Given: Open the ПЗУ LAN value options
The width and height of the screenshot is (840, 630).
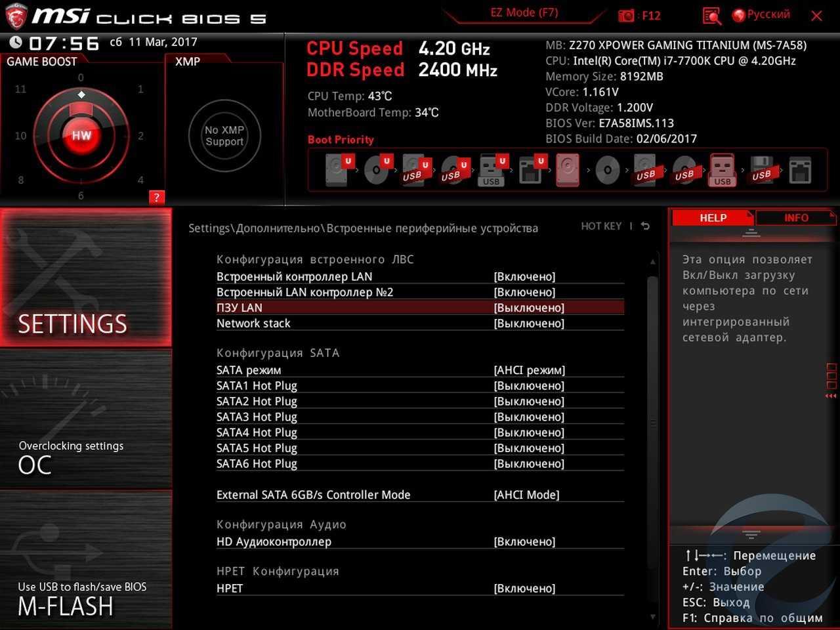Looking at the screenshot, I should [x=529, y=308].
